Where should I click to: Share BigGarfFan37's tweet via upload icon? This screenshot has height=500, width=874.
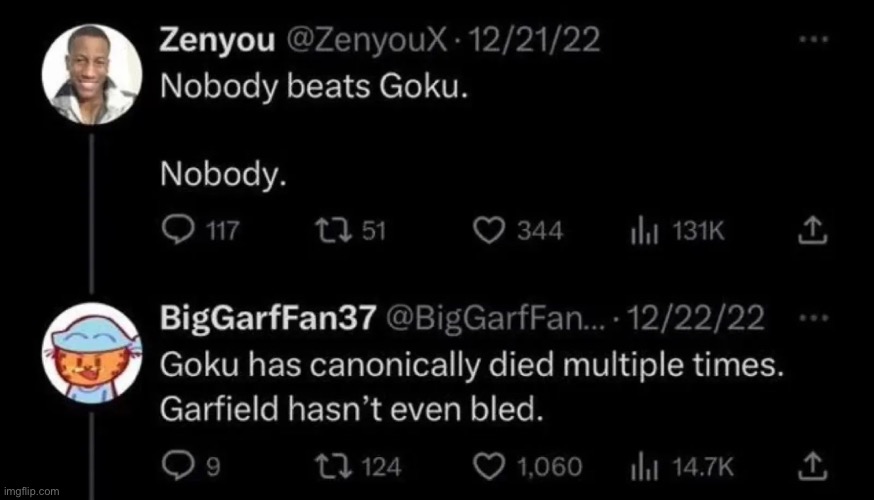(812, 466)
